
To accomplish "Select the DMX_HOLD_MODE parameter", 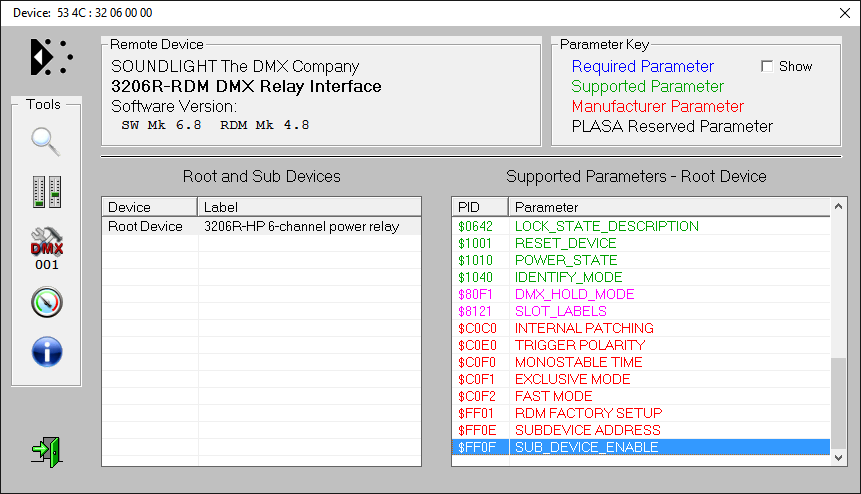I will click(x=574, y=294).
